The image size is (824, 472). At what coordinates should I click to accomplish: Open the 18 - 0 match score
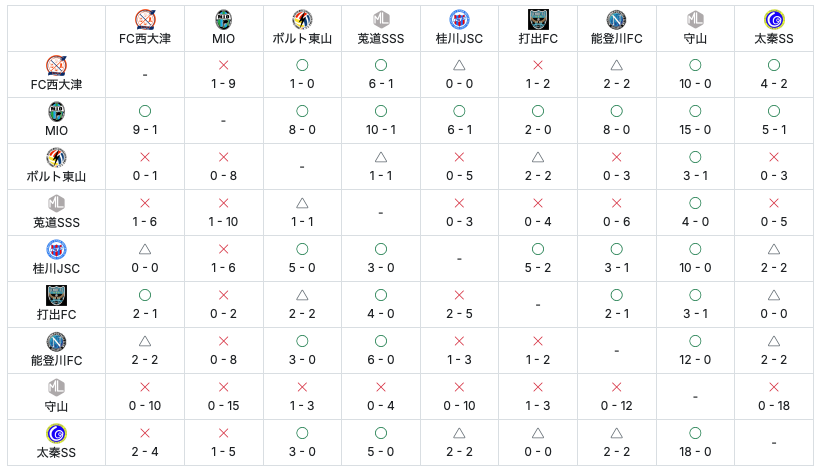(695, 452)
